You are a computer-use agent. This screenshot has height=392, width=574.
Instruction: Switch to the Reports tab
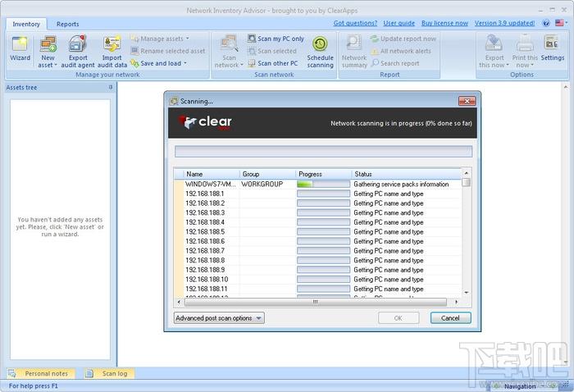[x=67, y=24]
